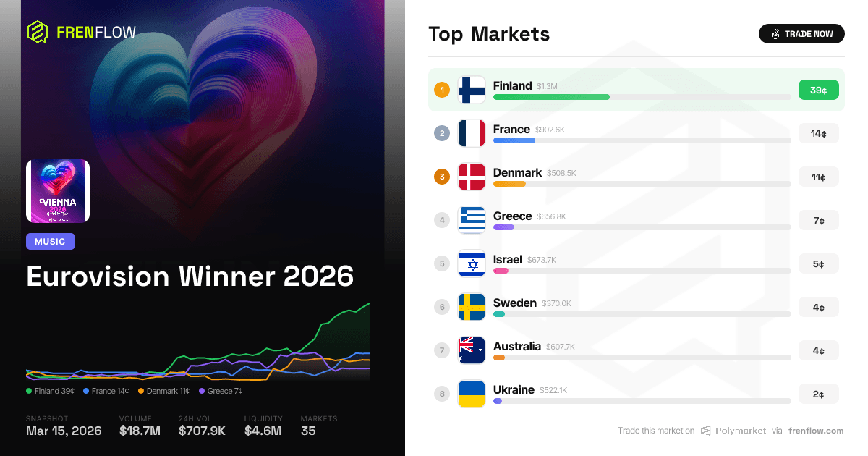Screen dimensions: 868x456
Task: Select the France flag icon
Action: coord(472,133)
